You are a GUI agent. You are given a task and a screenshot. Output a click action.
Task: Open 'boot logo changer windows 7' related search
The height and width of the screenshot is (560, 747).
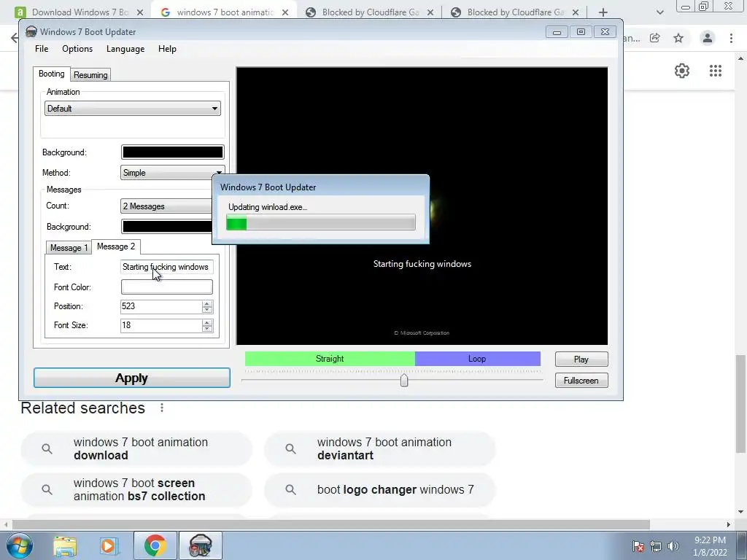[x=379, y=489]
